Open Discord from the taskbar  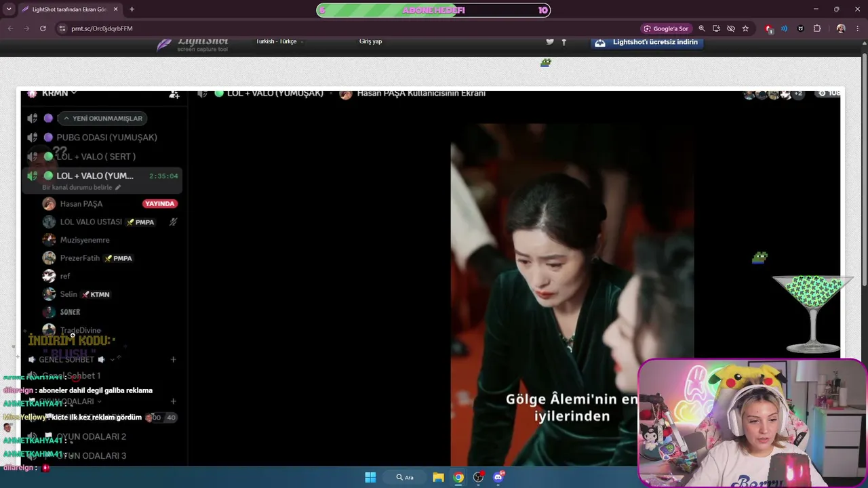[x=498, y=477]
